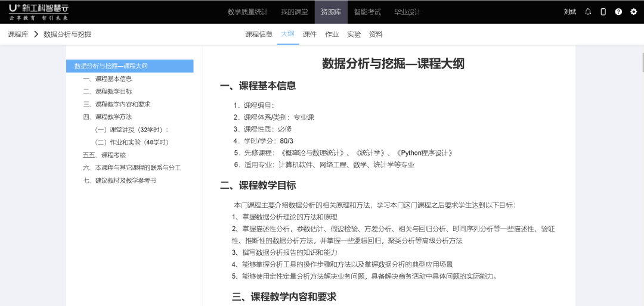644x306 pixels.
Task: Click the 数据分析与挖掘 breadcrumb
Action: tap(67, 35)
